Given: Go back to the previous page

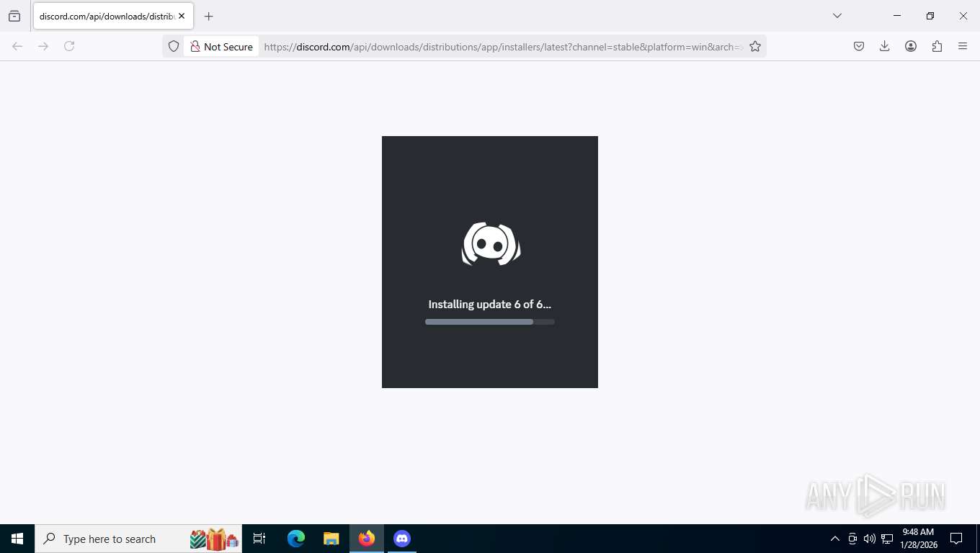Looking at the screenshot, I should click(x=17, y=46).
